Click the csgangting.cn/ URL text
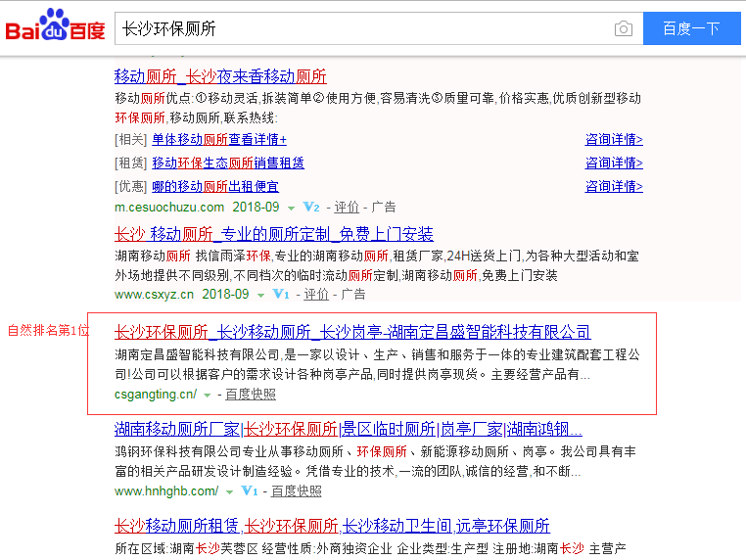 (156, 394)
